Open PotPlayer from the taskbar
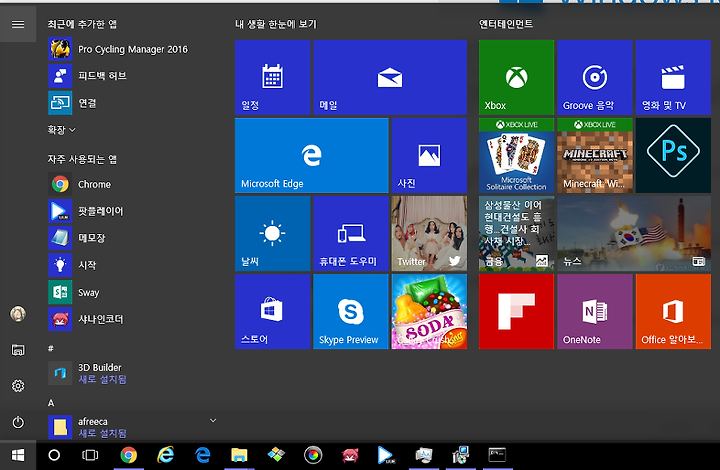 click(x=386, y=455)
